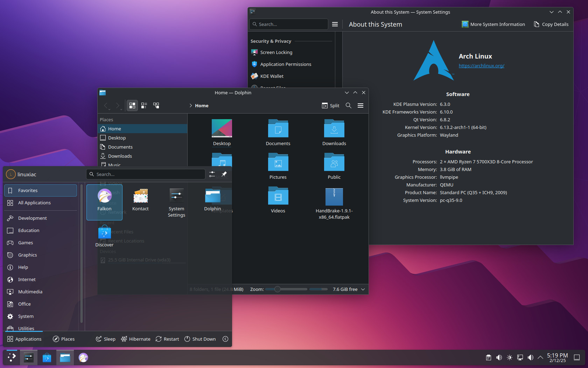Switch to the launcher Places tab
The image size is (588, 368).
[x=64, y=339]
